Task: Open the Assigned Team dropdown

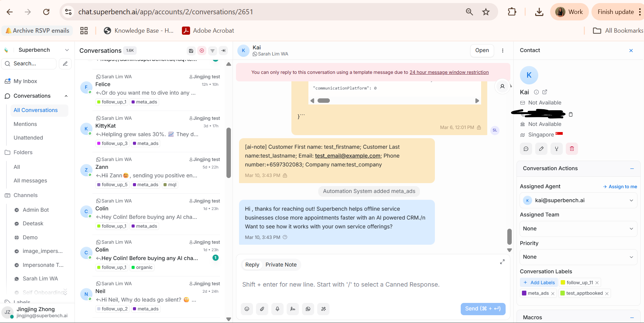Action: pos(578,229)
